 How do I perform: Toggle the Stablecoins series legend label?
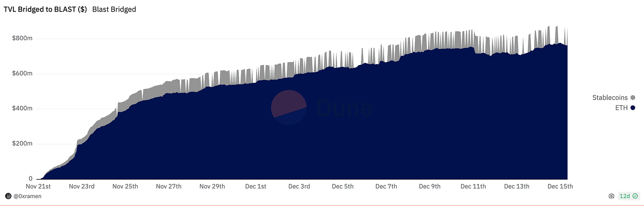click(610, 98)
